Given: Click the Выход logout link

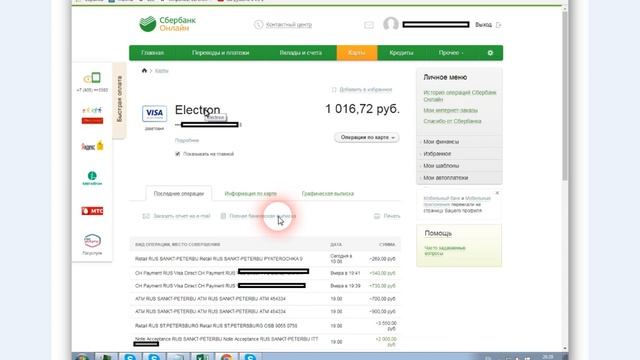Looking at the screenshot, I should point(483,25).
